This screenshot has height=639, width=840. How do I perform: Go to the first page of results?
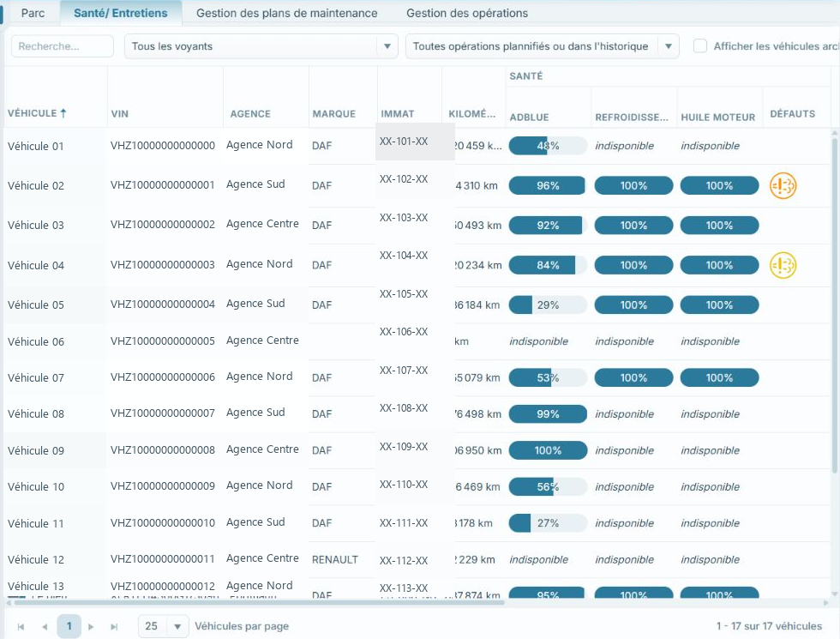coord(21,627)
